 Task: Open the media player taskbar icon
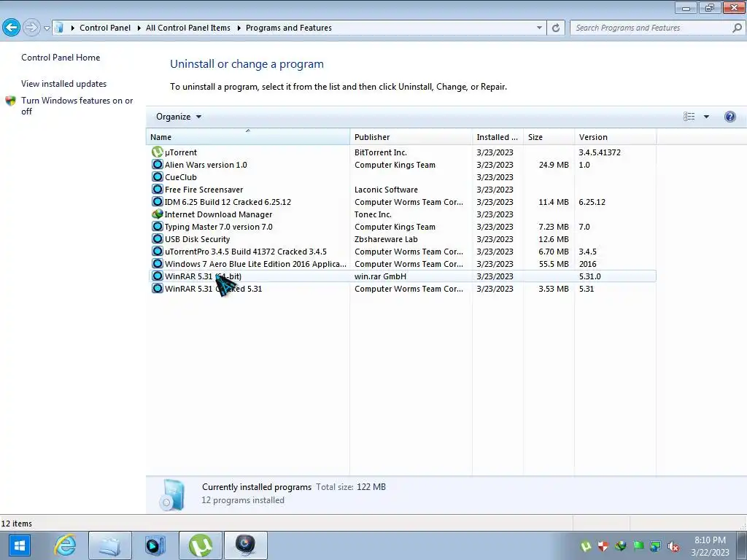[x=155, y=545]
